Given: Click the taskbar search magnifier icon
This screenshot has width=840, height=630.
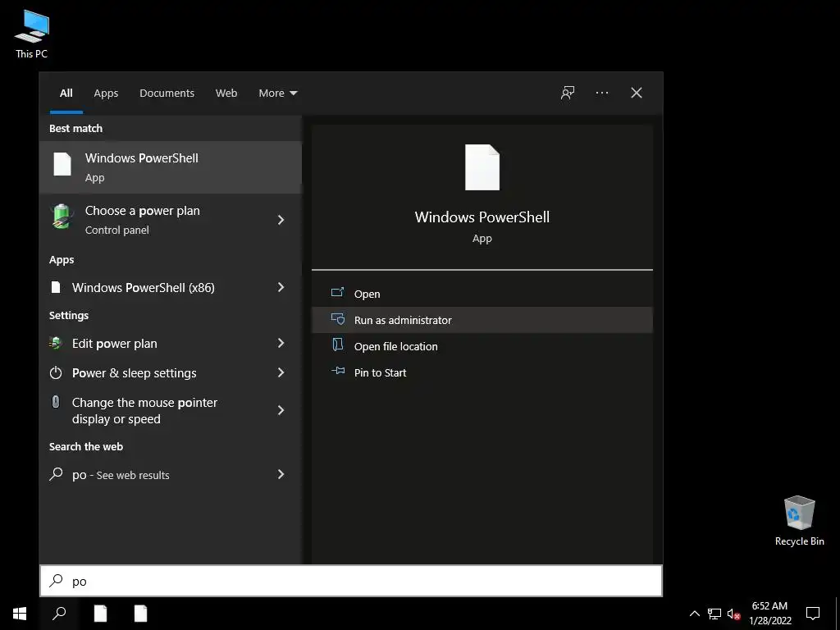Looking at the screenshot, I should (59, 614).
